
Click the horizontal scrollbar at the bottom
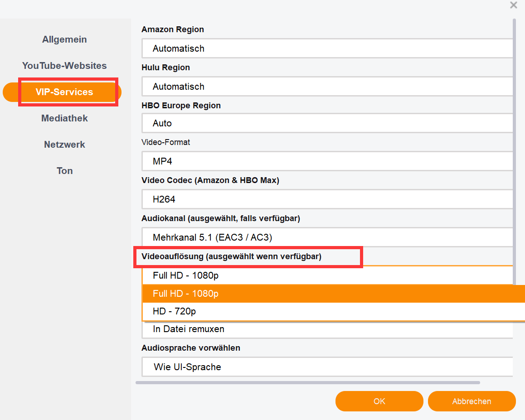[x=308, y=382]
